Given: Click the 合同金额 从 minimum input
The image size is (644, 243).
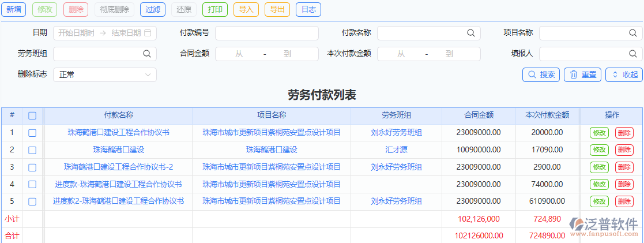Looking at the screenshot, I should coord(239,54).
